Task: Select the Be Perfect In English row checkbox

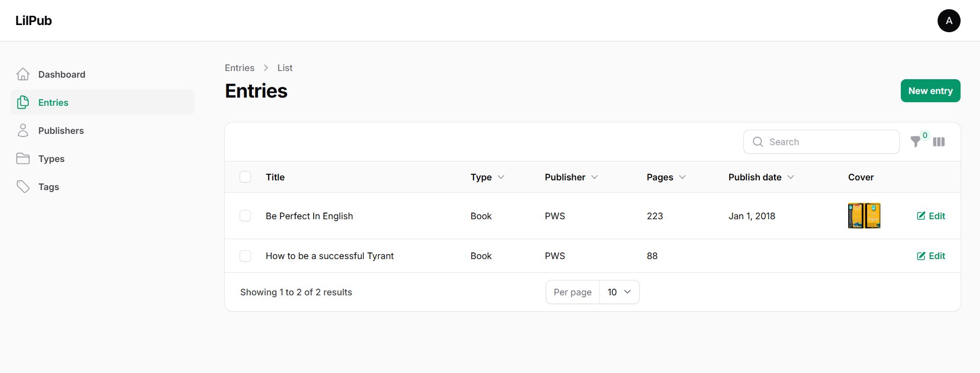Action: click(x=245, y=216)
